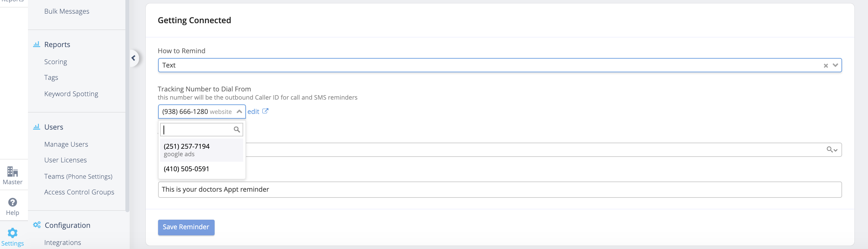Image resolution: width=868 pixels, height=249 pixels.
Task: Open the search dropdown with magnifier arrow
Action: click(x=832, y=150)
